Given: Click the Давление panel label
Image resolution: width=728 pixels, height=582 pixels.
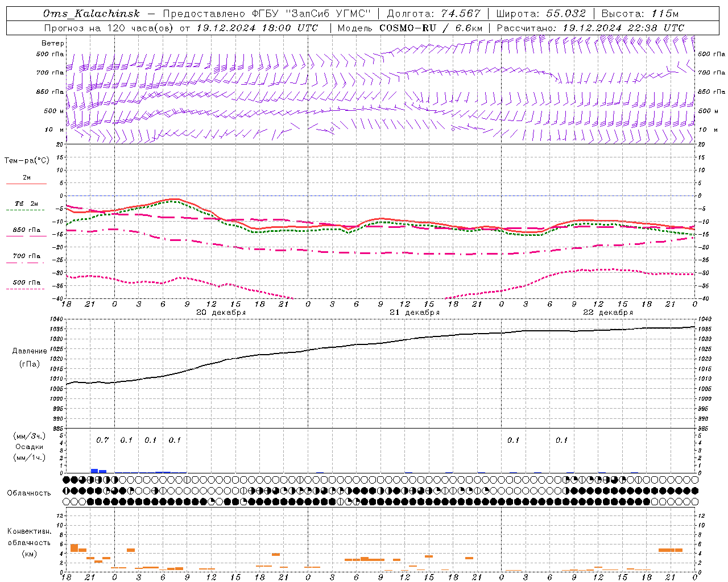Looking at the screenshot, I should (x=28, y=351).
